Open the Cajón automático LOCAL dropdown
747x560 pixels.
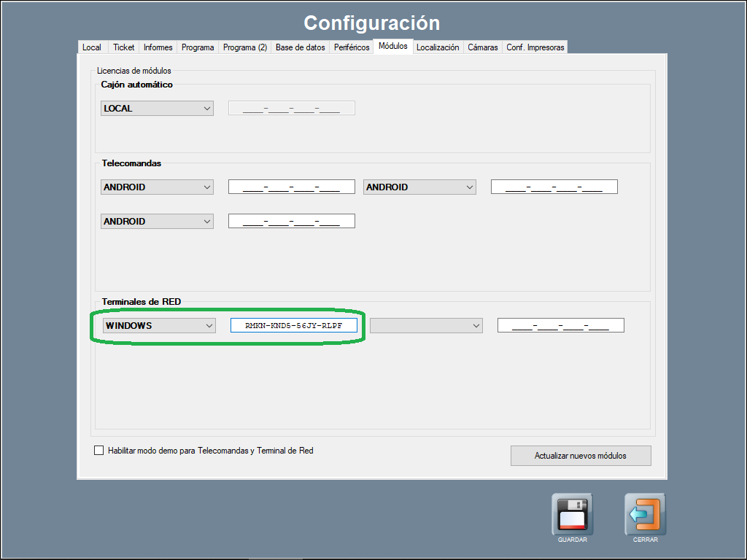coord(157,109)
